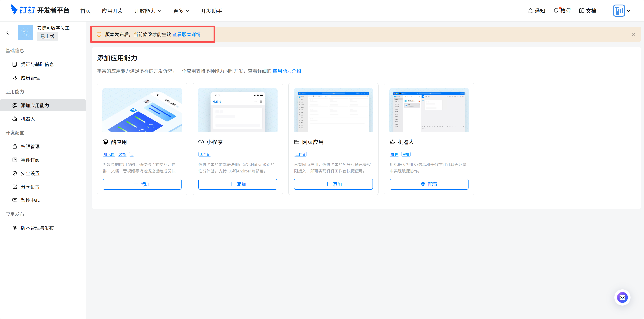Add the 酷应用 capability

coord(142,184)
